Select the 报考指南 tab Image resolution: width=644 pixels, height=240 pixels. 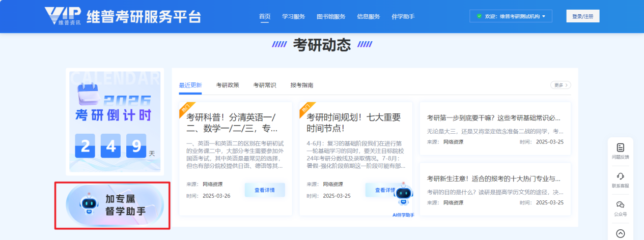(302, 85)
